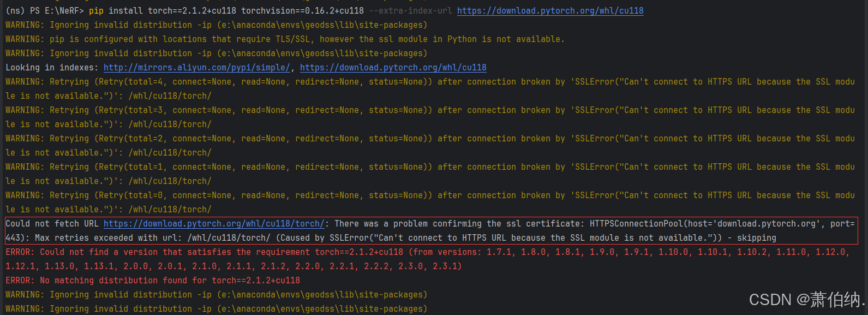
Task: Click the '- skipping' text
Action: coord(752,238)
